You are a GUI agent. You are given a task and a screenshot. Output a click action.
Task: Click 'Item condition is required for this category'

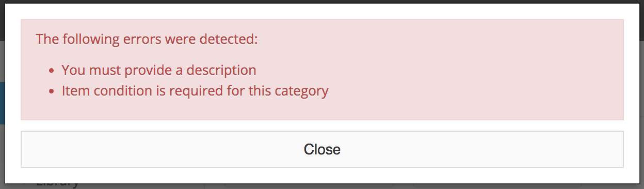pyautogui.click(x=195, y=91)
